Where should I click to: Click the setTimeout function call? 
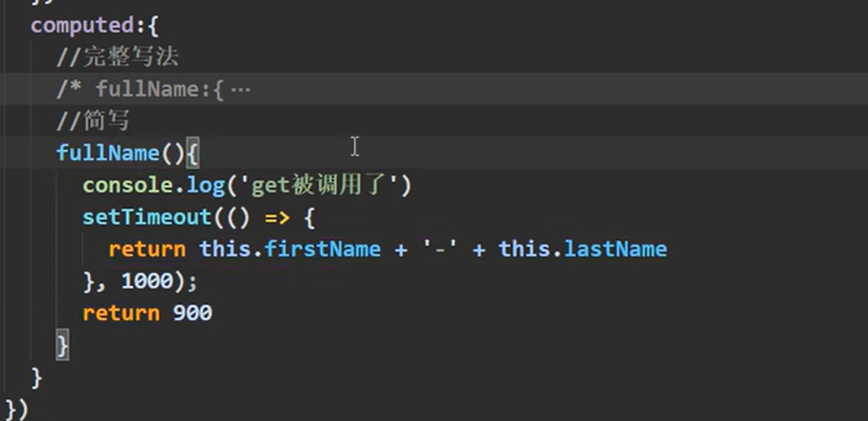147,217
